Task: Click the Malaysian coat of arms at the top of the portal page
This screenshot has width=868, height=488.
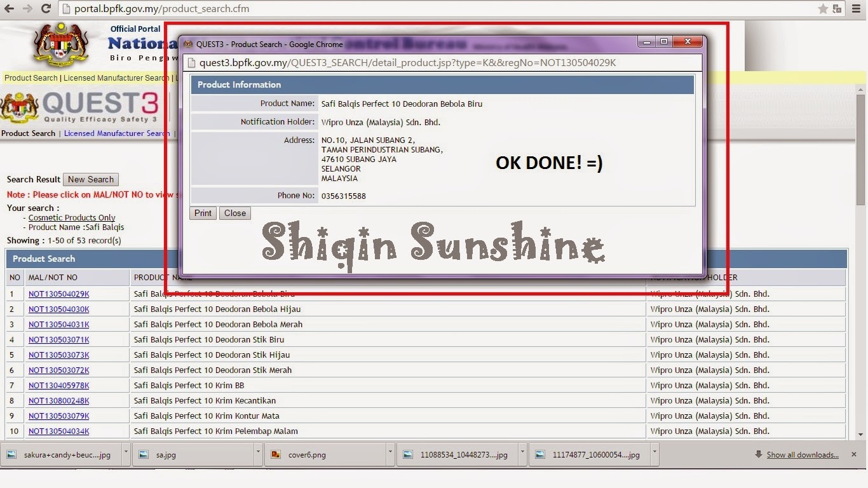Action: (x=61, y=46)
